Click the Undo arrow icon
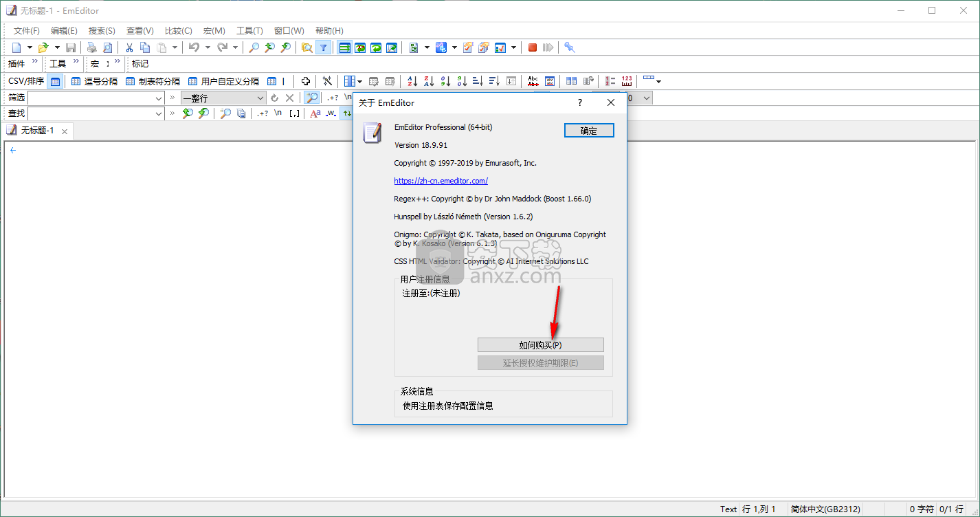This screenshot has height=517, width=980. point(194,47)
